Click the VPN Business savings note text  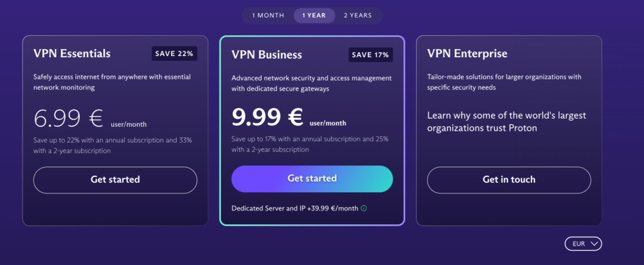click(x=309, y=144)
